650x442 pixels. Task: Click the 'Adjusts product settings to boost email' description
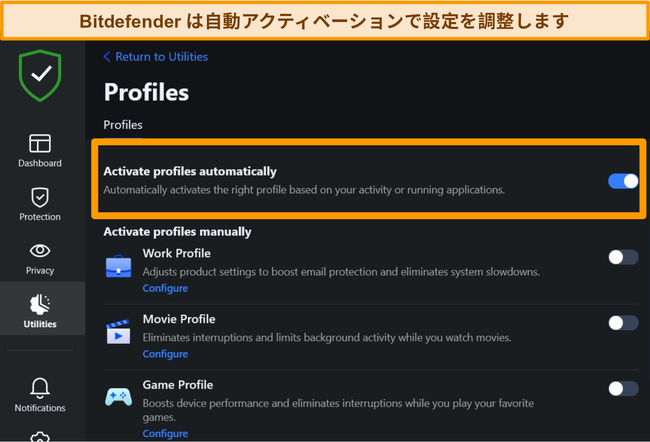(x=341, y=272)
